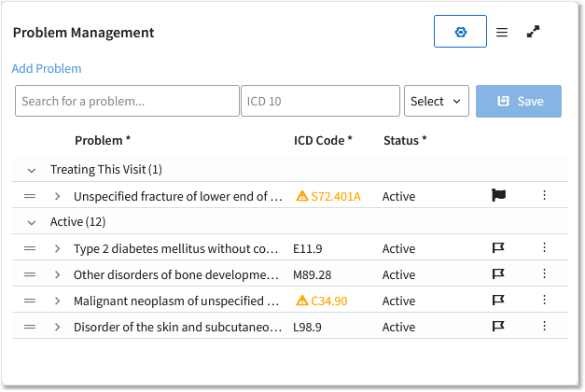The width and height of the screenshot is (585, 392).
Task: Click the drag handle for the Malignant neoplasm row
Action: (30, 301)
